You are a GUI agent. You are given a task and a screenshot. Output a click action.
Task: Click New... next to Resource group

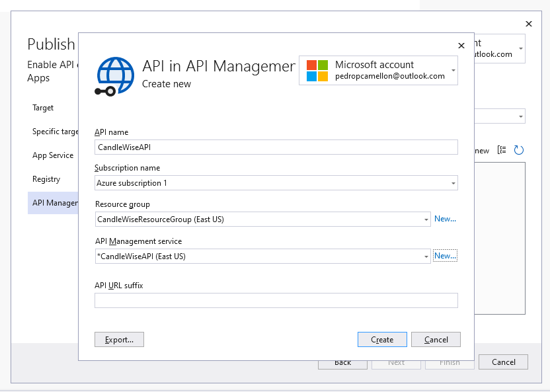(445, 218)
